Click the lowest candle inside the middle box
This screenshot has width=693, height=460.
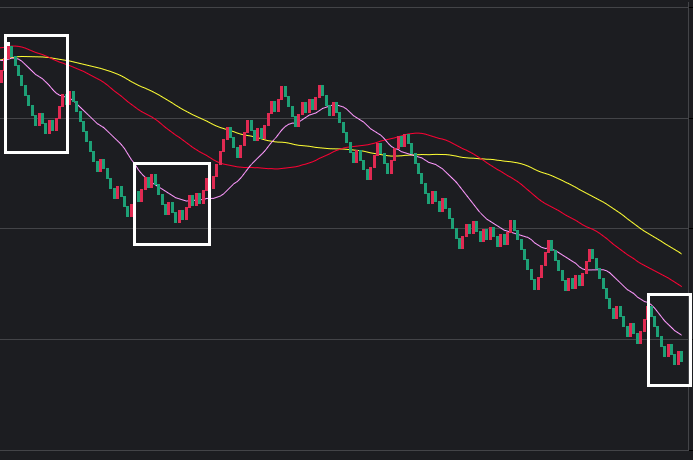pyautogui.click(x=176, y=216)
